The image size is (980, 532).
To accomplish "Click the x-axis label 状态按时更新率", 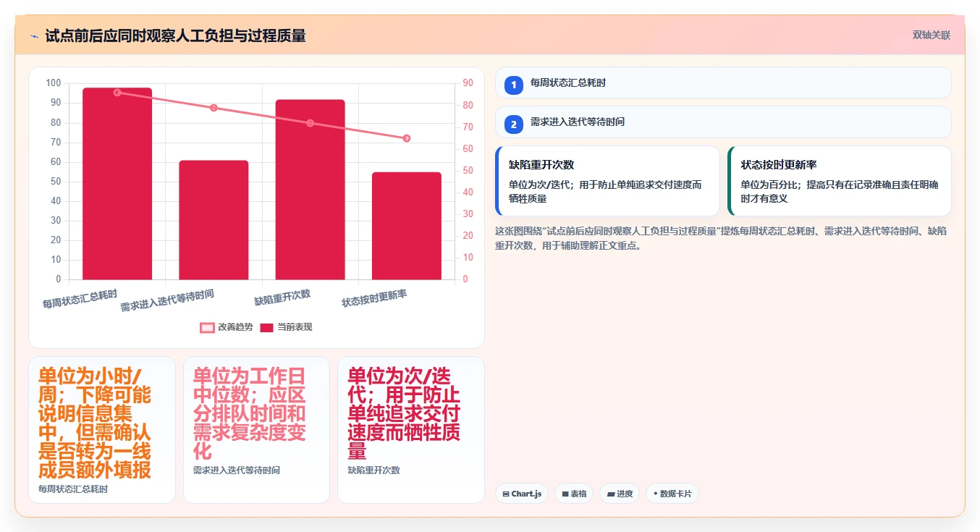I will tap(374, 298).
